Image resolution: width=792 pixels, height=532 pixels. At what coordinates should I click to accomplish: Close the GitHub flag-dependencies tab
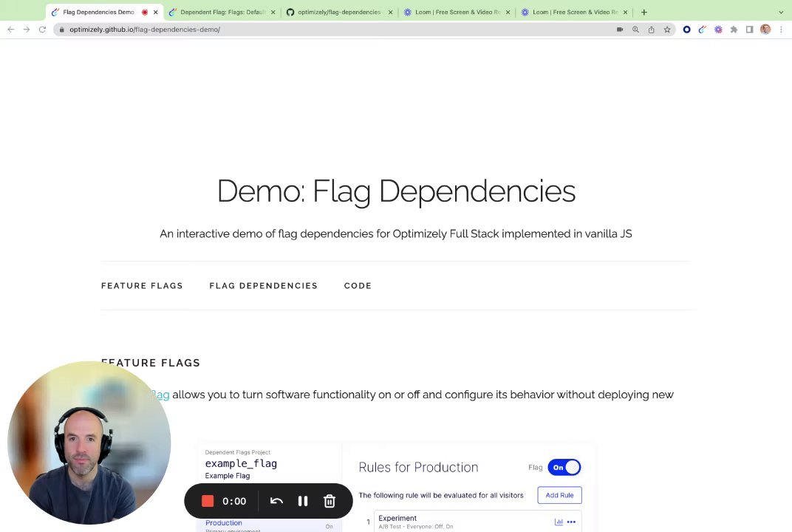point(390,12)
